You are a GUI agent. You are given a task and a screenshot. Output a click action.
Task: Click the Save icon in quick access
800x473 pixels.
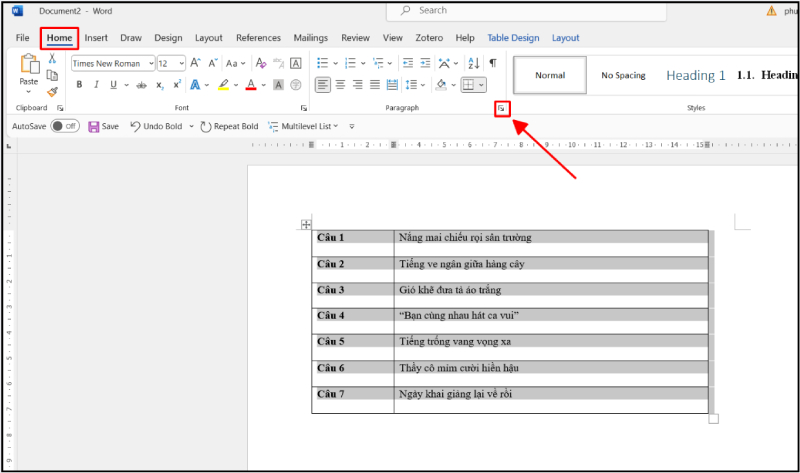pyautogui.click(x=94, y=127)
